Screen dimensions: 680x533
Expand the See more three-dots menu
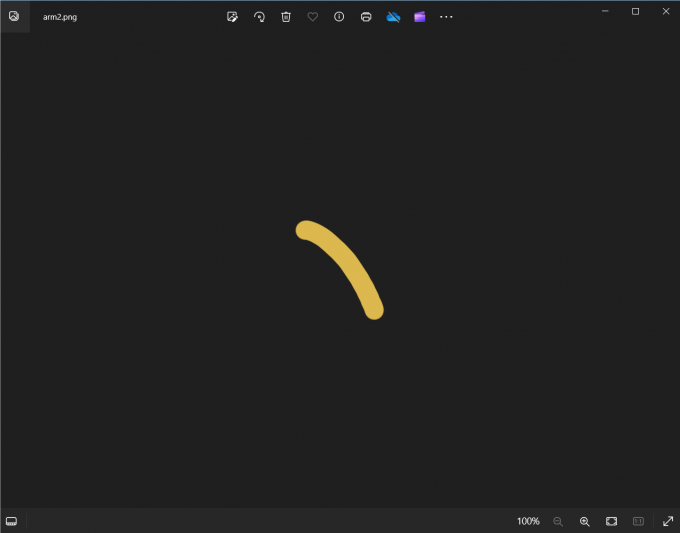(446, 17)
